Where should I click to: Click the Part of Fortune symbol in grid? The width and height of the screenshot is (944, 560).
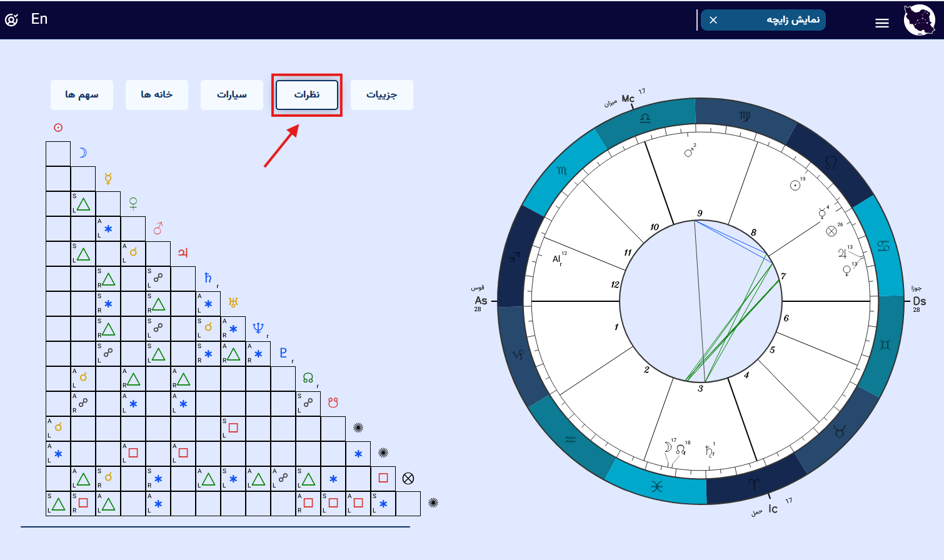coord(408,478)
